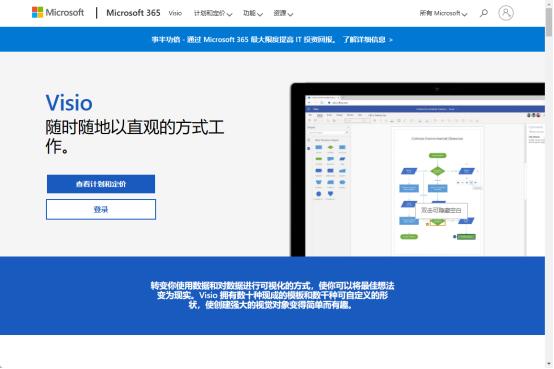Image resolution: width=554 pixels, height=369 pixels.
Task: Open the Microsoft 365 link
Action: click(133, 13)
